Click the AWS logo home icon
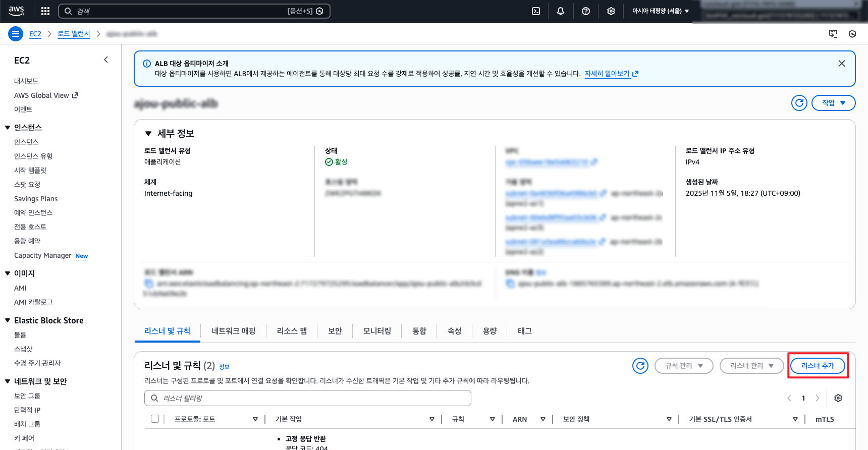This screenshot has width=868, height=450. point(16,11)
